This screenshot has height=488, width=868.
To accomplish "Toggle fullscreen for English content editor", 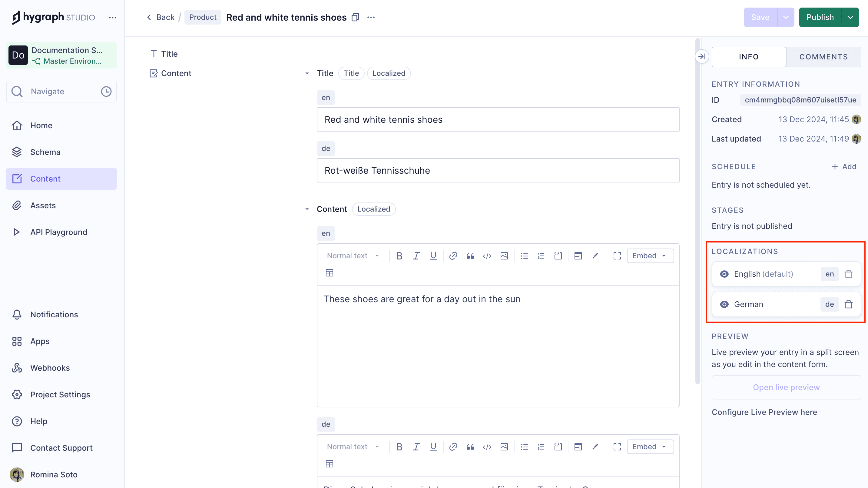I will coord(617,256).
